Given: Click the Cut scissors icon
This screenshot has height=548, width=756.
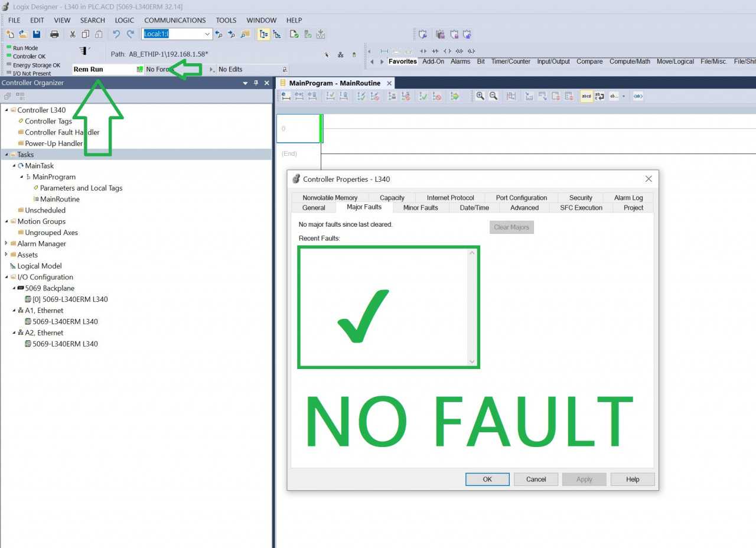Looking at the screenshot, I should (72, 34).
